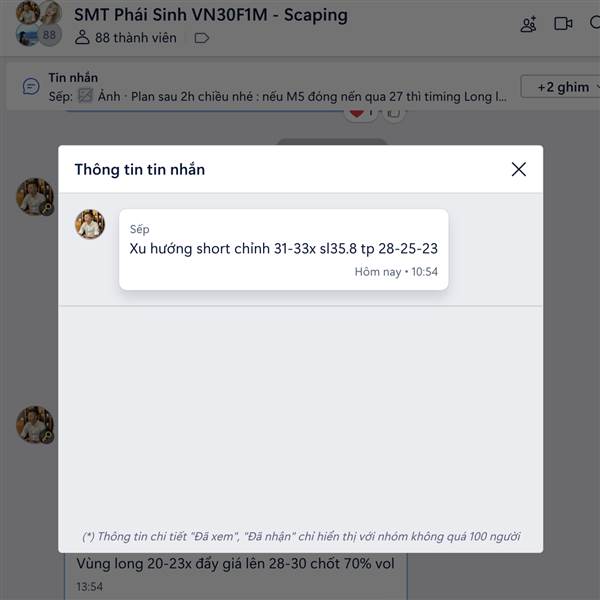The height and width of the screenshot is (600, 600).
Task: Select the Xu hướng short chính message bubble
Action: 284,249
